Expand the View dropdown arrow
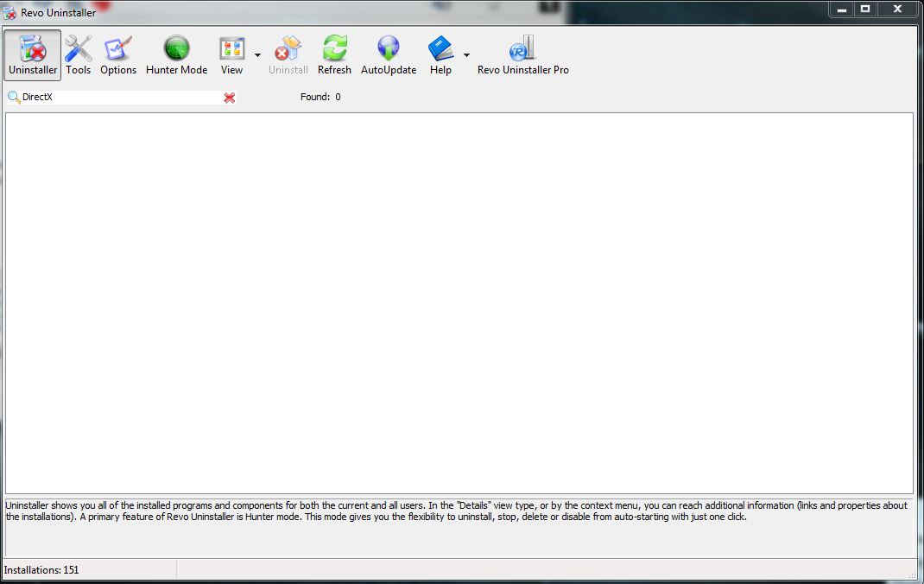Screen dimensions: 924x584 (x=257, y=55)
